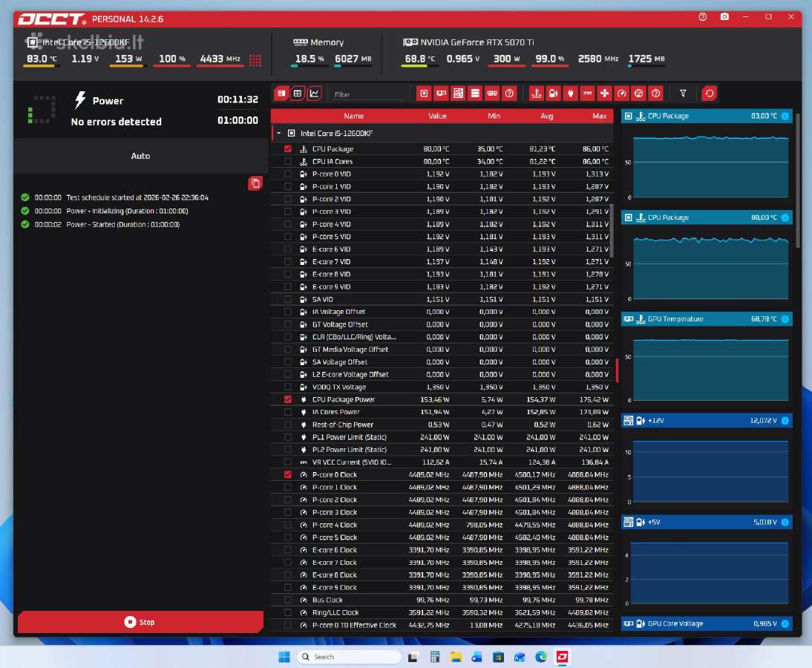Open info for +12V graph
Image resolution: width=812 pixels, height=668 pixels.
(x=785, y=421)
